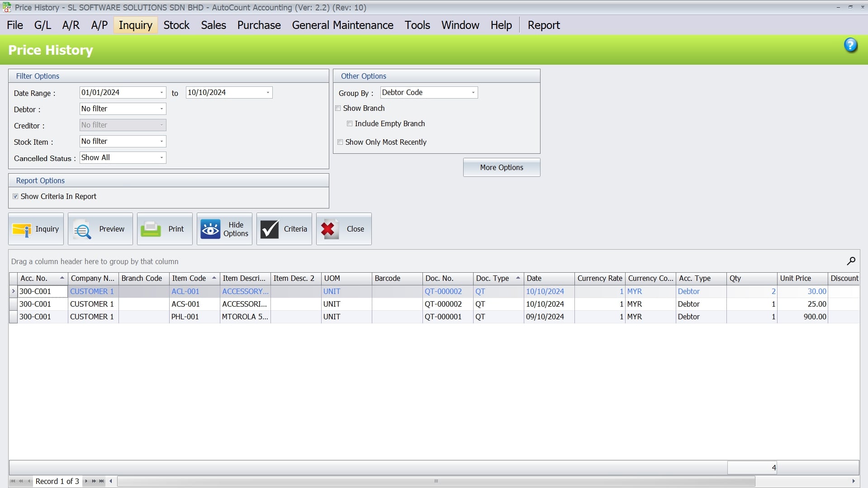Click the More Options button
This screenshot has height=488, width=868.
501,167
